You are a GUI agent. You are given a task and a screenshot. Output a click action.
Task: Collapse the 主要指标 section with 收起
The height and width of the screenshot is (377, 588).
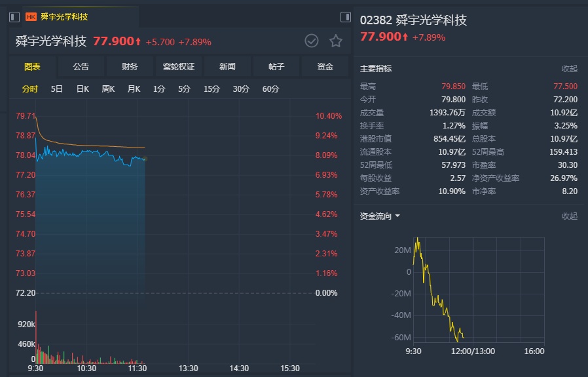coord(569,69)
